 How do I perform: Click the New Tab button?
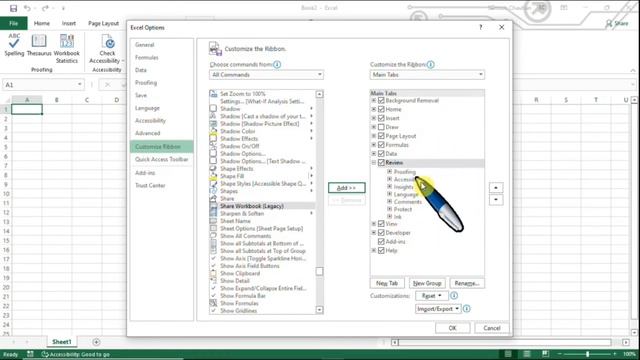pyautogui.click(x=387, y=283)
